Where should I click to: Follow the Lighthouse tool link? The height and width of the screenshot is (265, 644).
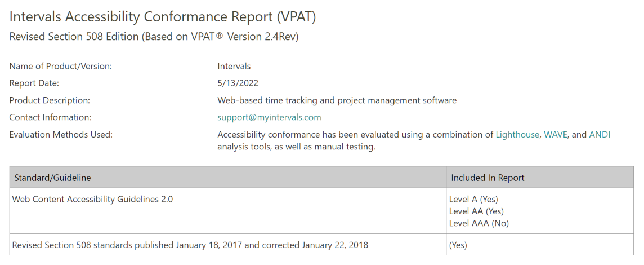(517, 135)
